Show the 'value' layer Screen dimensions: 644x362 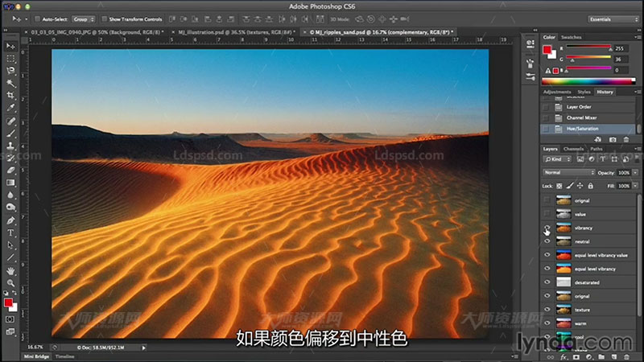pyautogui.click(x=547, y=214)
